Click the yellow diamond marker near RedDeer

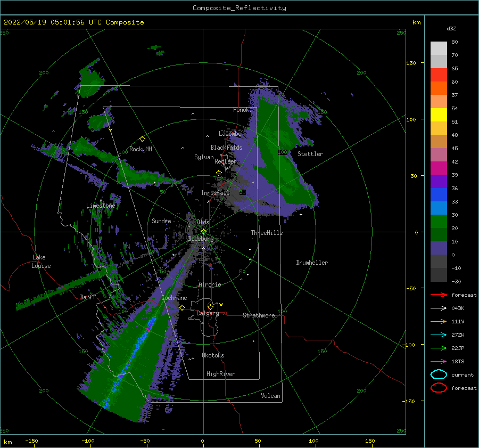pyautogui.click(x=219, y=173)
